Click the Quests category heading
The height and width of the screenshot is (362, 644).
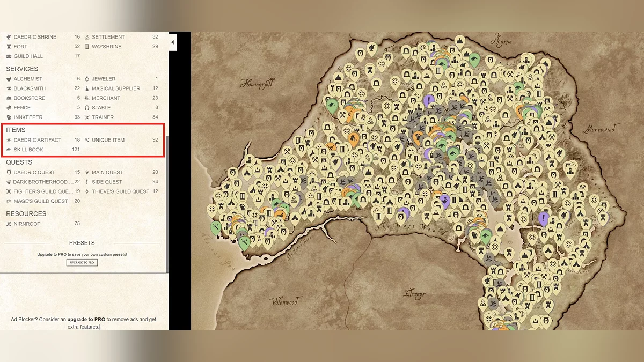tap(19, 162)
